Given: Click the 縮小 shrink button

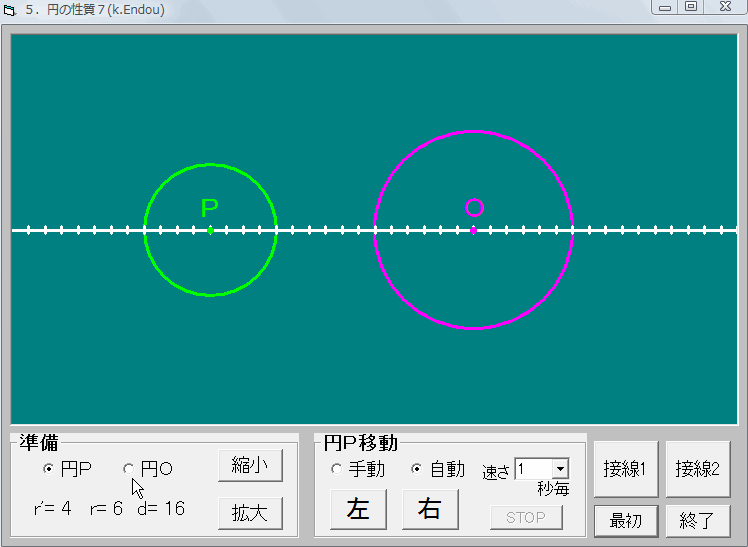Looking at the screenshot, I should coord(250,465).
